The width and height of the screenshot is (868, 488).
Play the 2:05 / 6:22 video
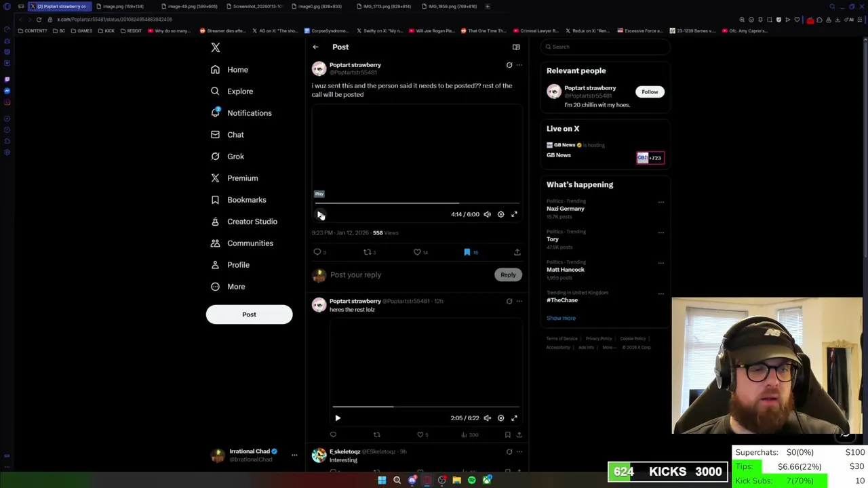pos(338,418)
